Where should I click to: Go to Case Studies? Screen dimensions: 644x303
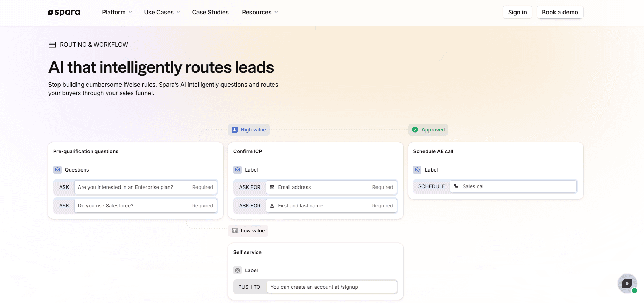[210, 12]
